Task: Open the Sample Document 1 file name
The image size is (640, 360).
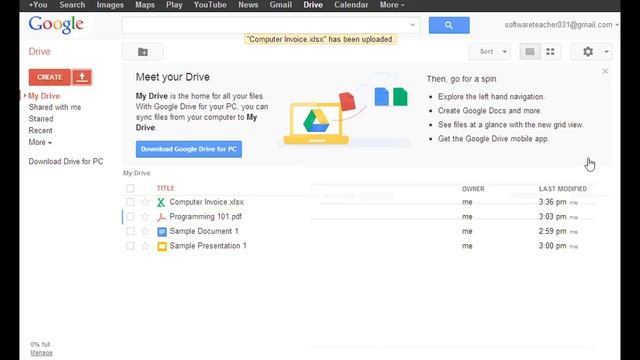Action: [x=204, y=231]
